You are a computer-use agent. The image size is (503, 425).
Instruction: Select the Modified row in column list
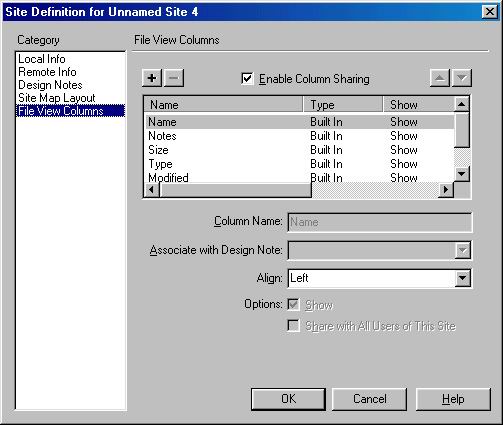point(299,178)
